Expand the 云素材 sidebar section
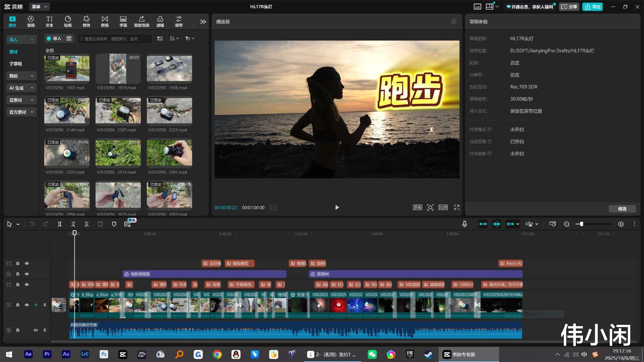 (x=21, y=100)
